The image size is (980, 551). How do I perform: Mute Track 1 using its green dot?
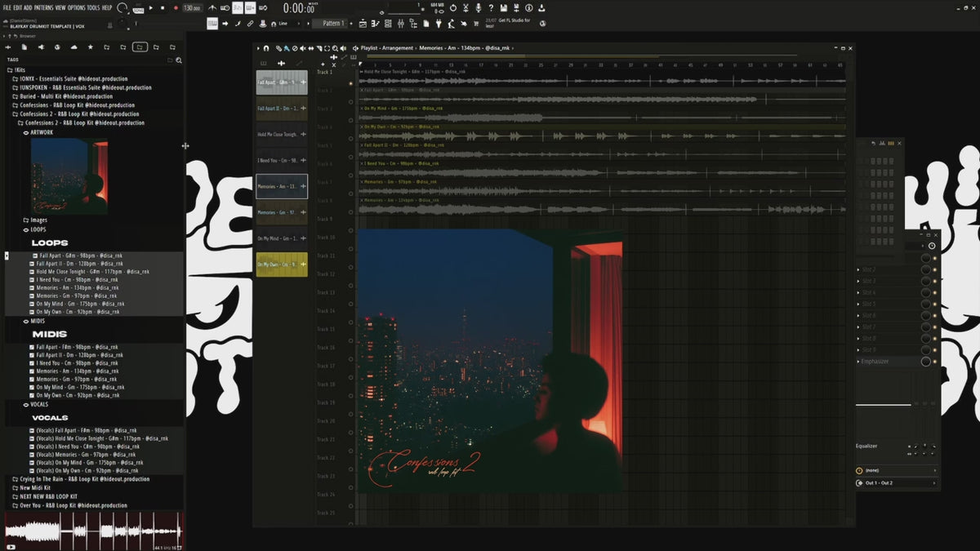351,83
